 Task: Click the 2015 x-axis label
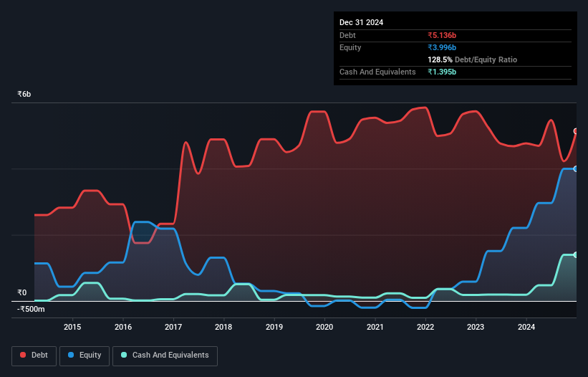point(72,327)
